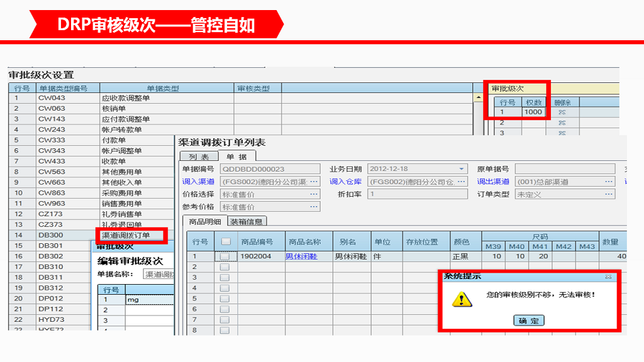644x362 pixels.
Task: Click delete icon in approval level row 1
Action: click(x=562, y=112)
